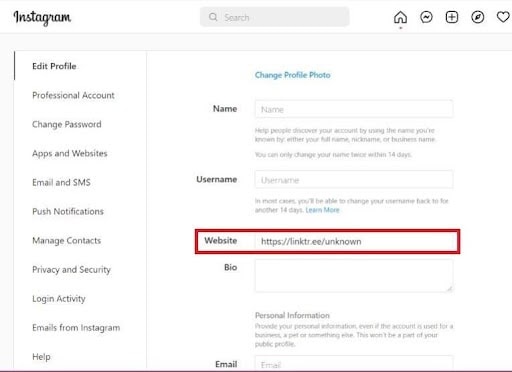Open activity feed heart icon
Viewport: 512px width, 372px height.
click(503, 17)
